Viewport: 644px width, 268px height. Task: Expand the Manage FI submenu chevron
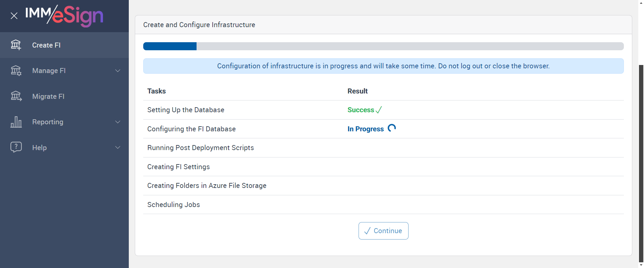tap(118, 71)
